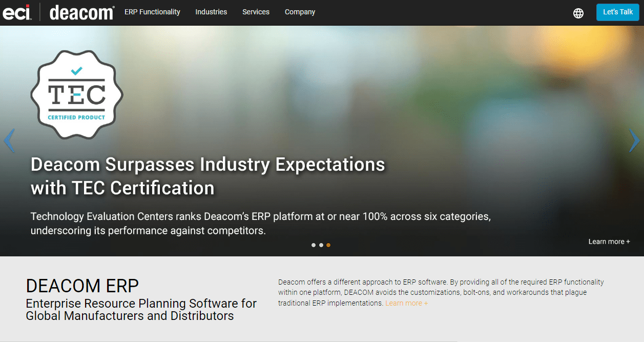Open the Industries menu
This screenshot has height=342, width=644.
point(211,12)
